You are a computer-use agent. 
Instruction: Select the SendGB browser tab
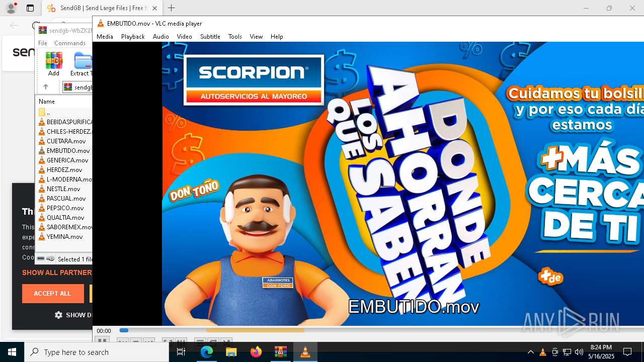point(102,8)
